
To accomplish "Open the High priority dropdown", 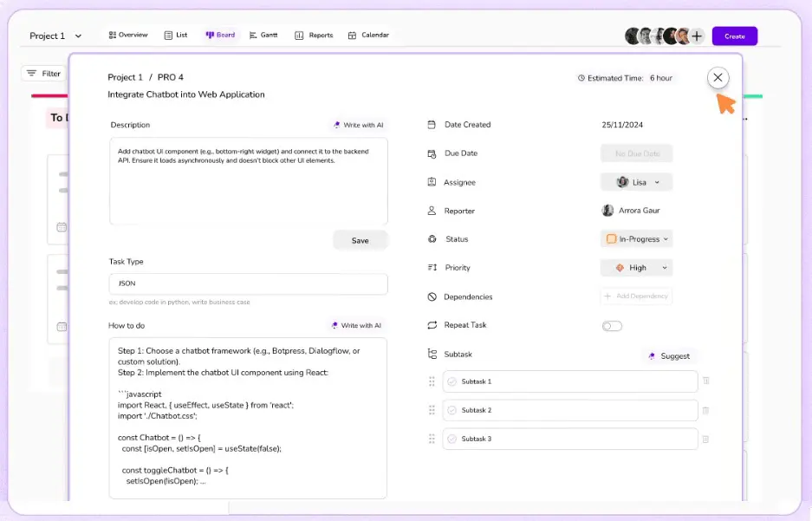I will (x=636, y=268).
